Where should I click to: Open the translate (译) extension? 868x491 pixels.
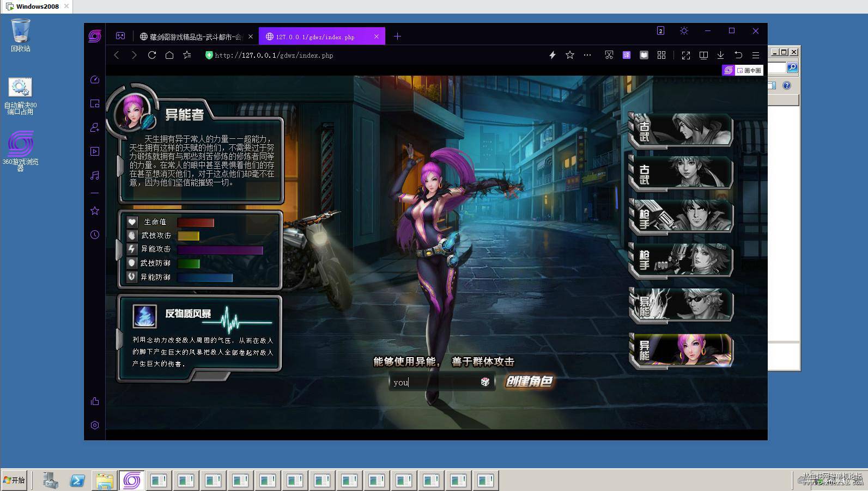[x=627, y=55]
